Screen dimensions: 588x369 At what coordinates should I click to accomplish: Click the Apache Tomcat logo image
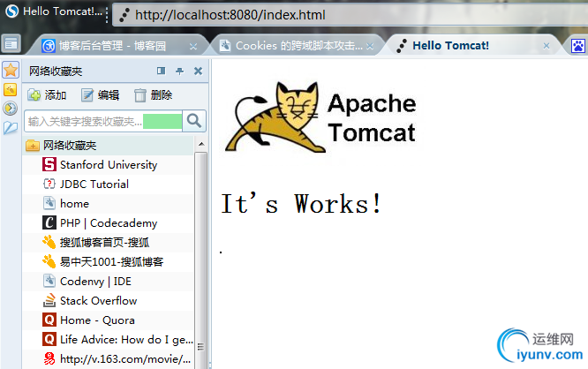[320, 117]
